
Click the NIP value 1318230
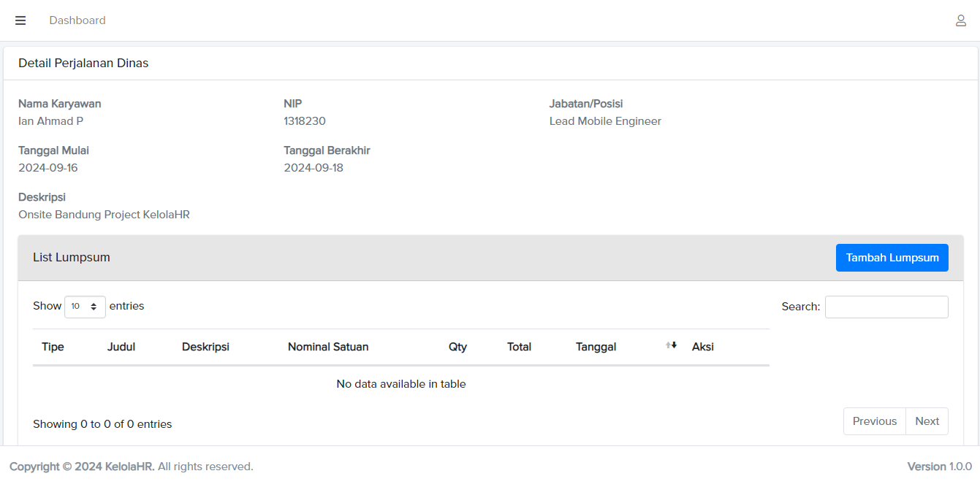tap(305, 121)
